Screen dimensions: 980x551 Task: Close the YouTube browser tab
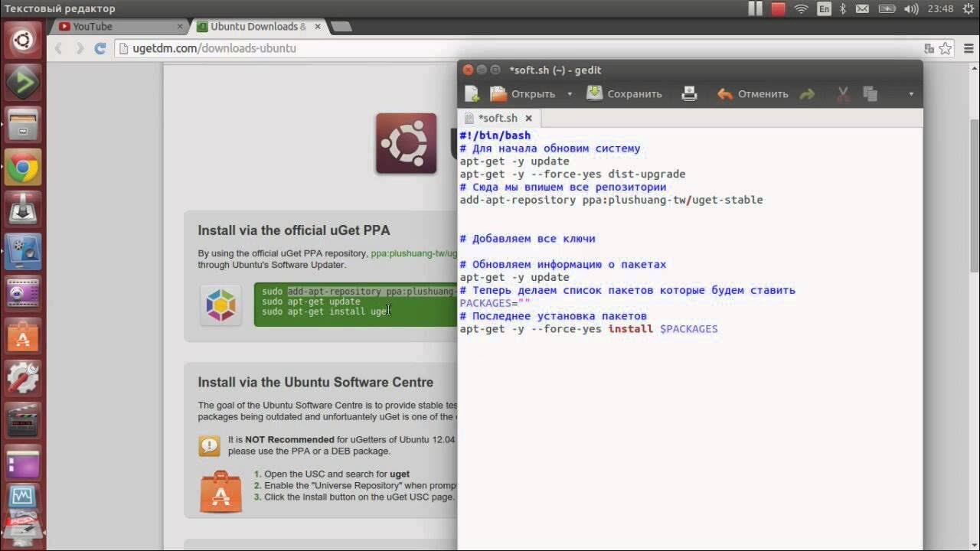[181, 26]
